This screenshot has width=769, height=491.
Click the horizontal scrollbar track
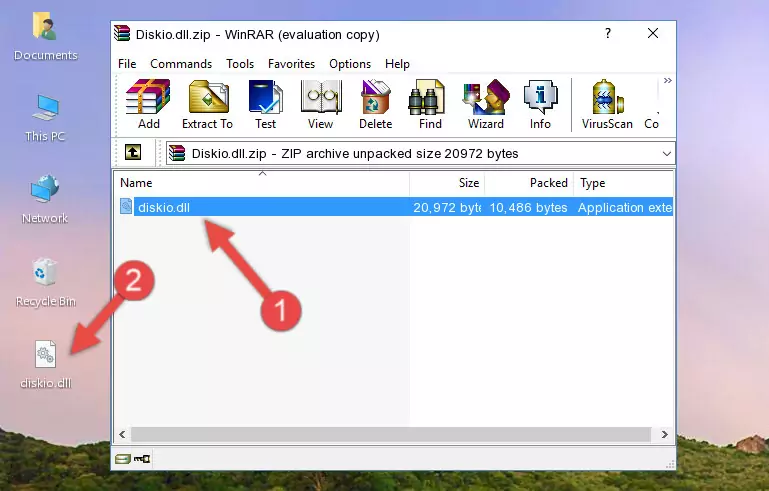coord(391,434)
